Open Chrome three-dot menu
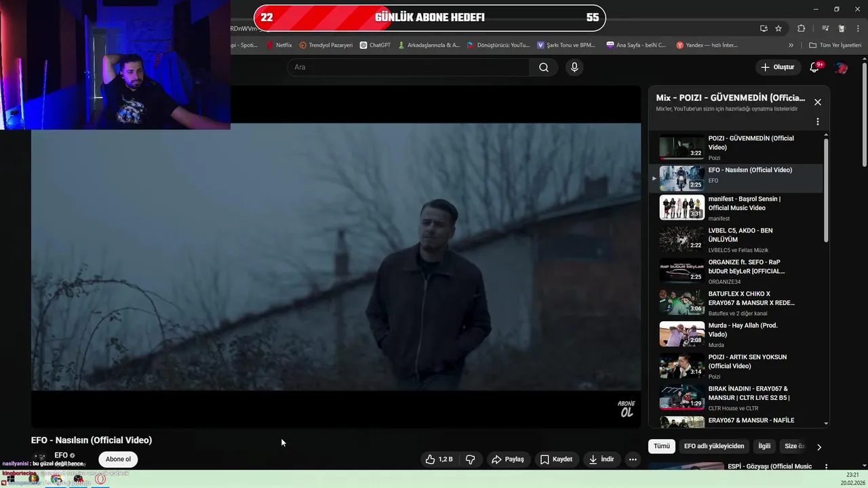Viewport: 868px width, 488px height. click(x=859, y=28)
